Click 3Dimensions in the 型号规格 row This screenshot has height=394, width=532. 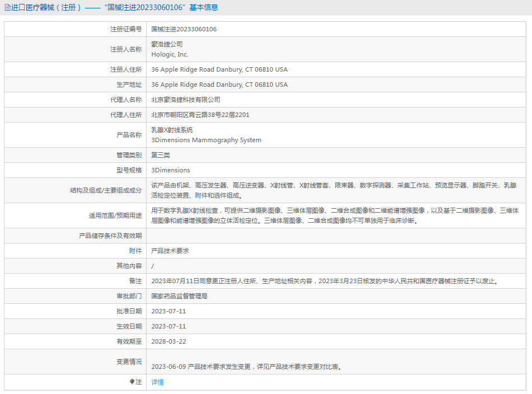(171, 170)
